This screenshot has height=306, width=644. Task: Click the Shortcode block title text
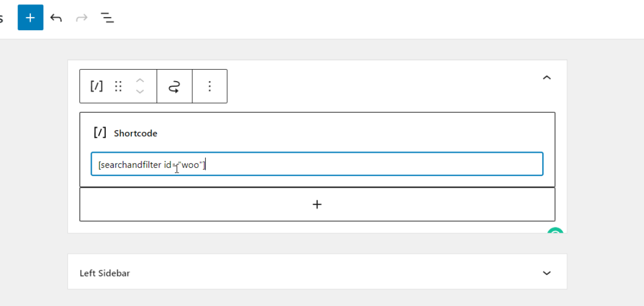pos(136,133)
